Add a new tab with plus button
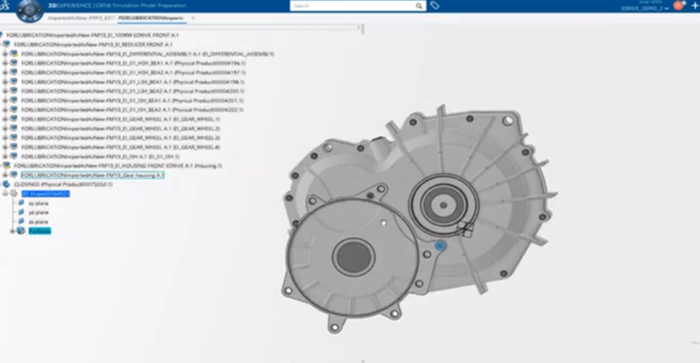The height and width of the screenshot is (363, 700). click(x=193, y=18)
